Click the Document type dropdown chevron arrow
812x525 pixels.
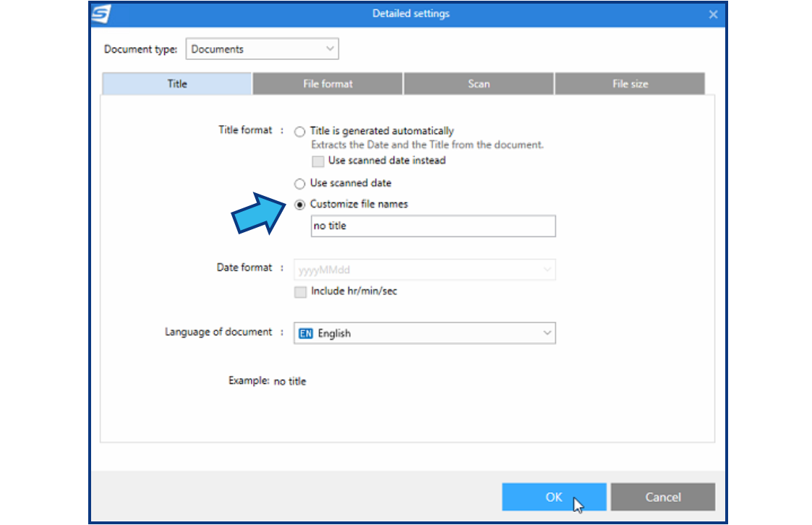coord(330,48)
